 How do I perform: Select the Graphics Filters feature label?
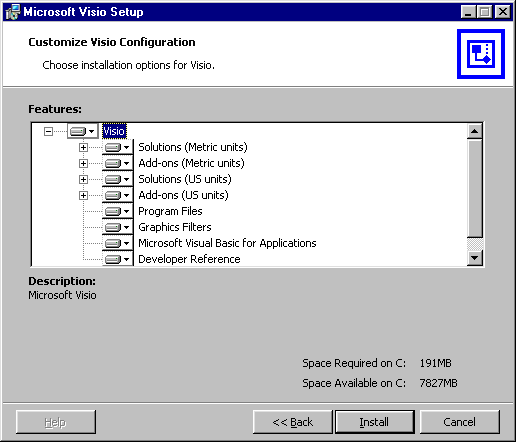pos(175,227)
